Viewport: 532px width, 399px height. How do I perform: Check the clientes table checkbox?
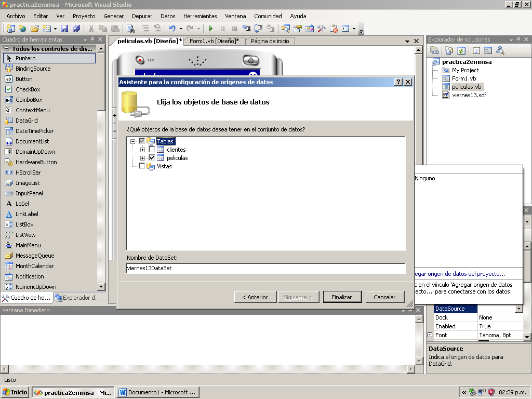(152, 149)
